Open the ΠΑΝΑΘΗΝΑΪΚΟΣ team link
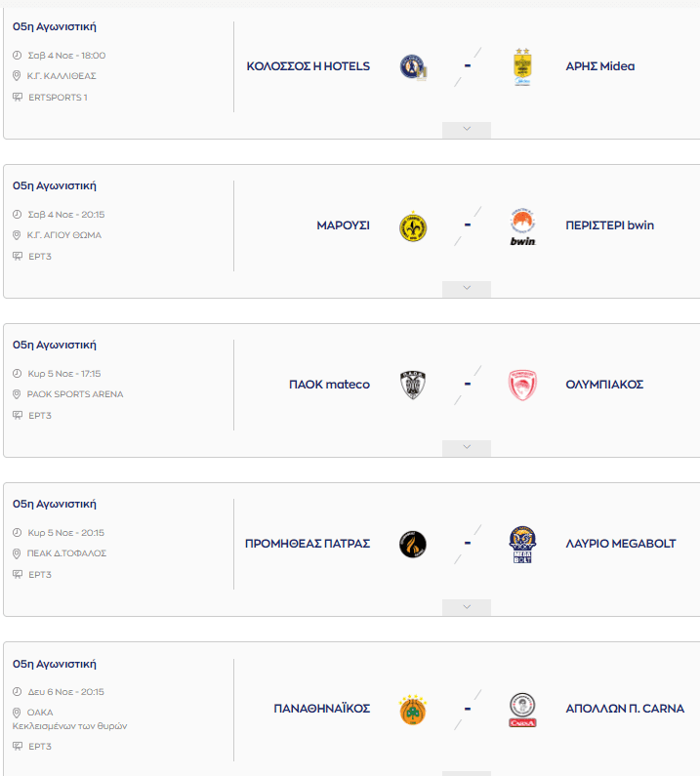The width and height of the screenshot is (700, 776). click(x=321, y=709)
